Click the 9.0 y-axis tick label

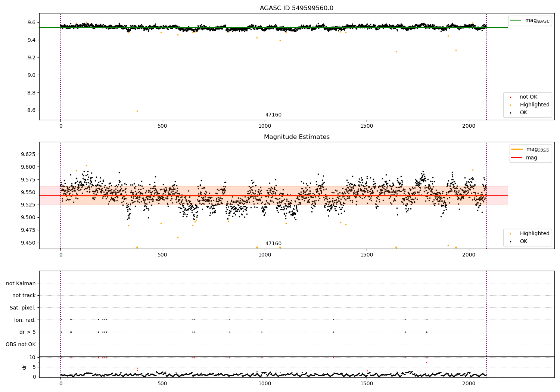tap(31, 75)
